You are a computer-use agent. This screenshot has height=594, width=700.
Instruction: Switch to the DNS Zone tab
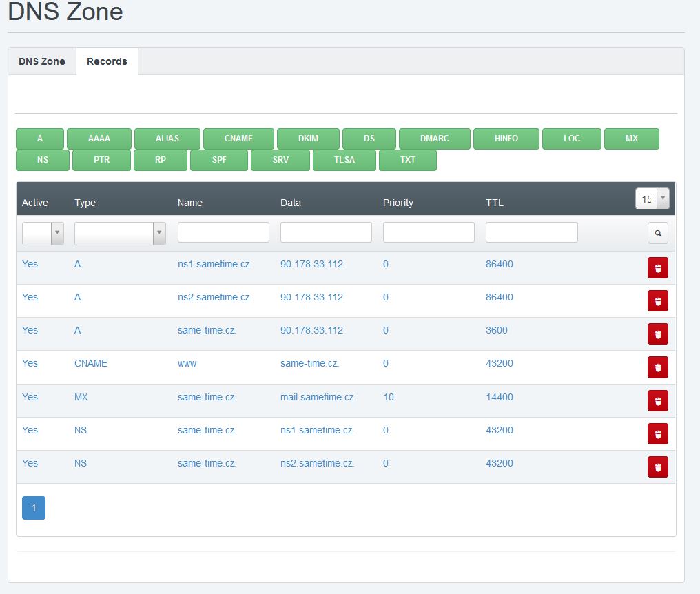tap(42, 61)
